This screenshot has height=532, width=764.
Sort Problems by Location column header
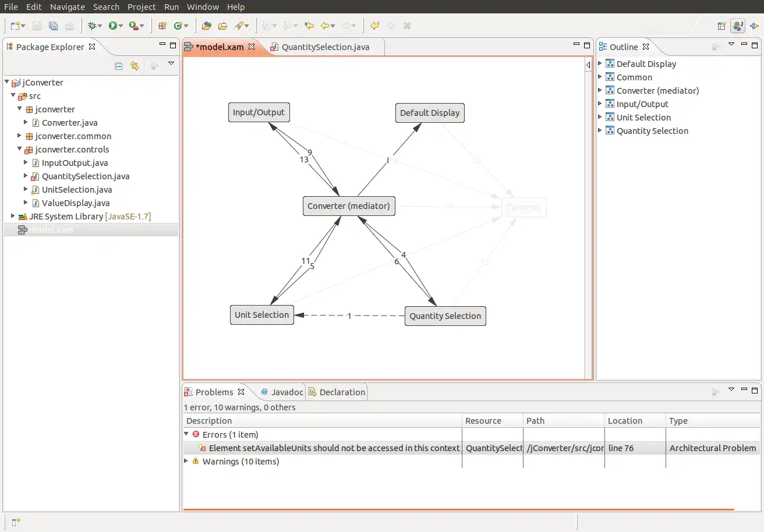pos(635,421)
